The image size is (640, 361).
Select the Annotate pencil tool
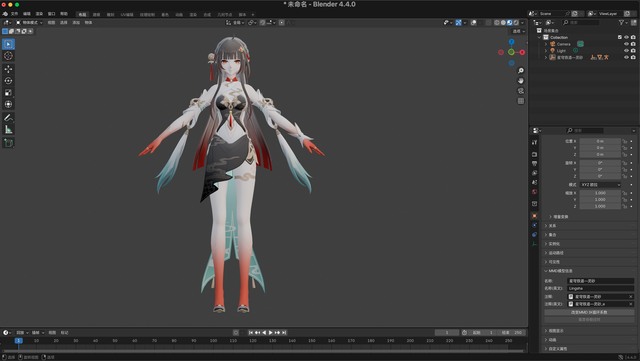point(8,118)
